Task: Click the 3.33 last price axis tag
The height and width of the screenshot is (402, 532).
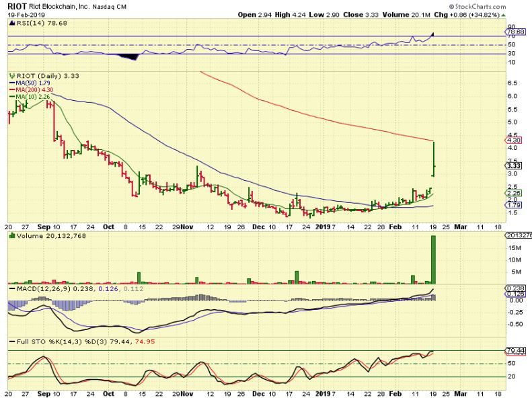Action: 513,166
